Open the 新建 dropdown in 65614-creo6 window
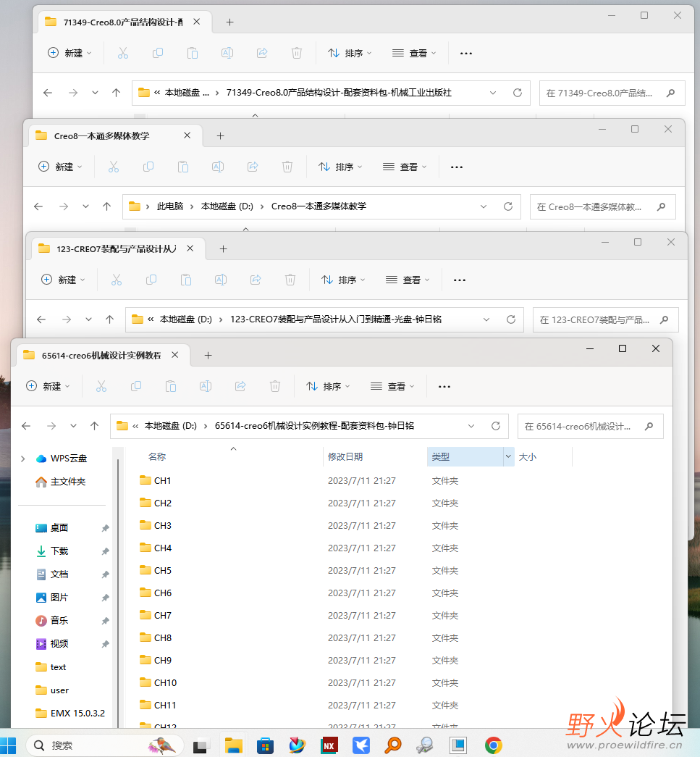Screen dimensions: 700x757 (x=48, y=386)
